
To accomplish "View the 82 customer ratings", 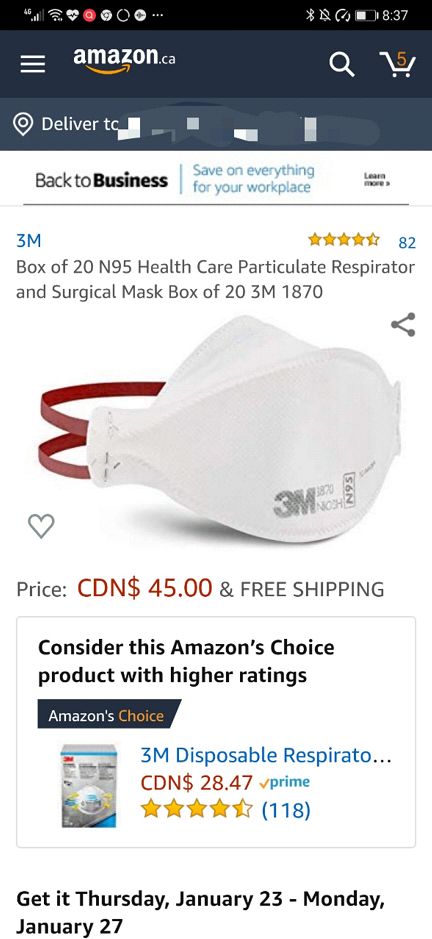I will (407, 242).
